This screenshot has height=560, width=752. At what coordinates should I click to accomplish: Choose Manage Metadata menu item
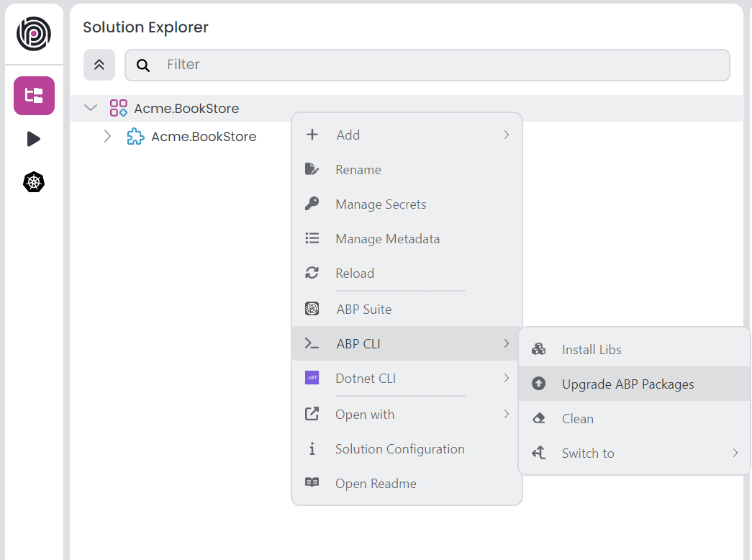407,238
